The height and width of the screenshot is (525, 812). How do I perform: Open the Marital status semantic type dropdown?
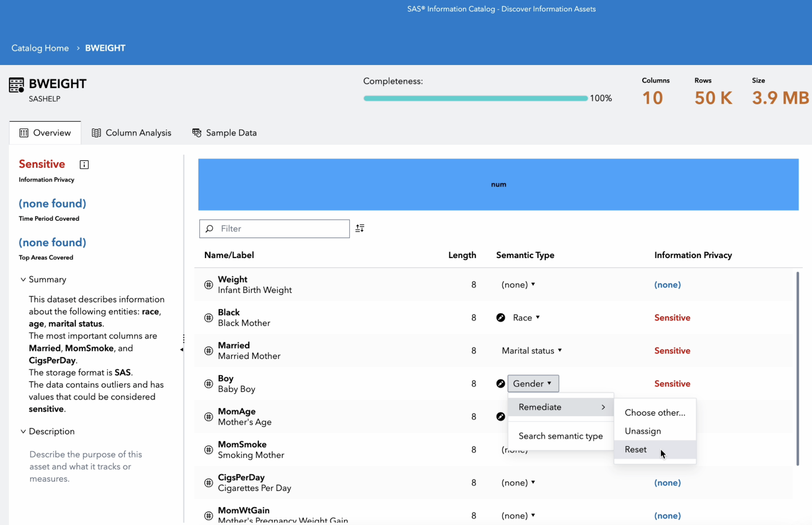point(531,351)
